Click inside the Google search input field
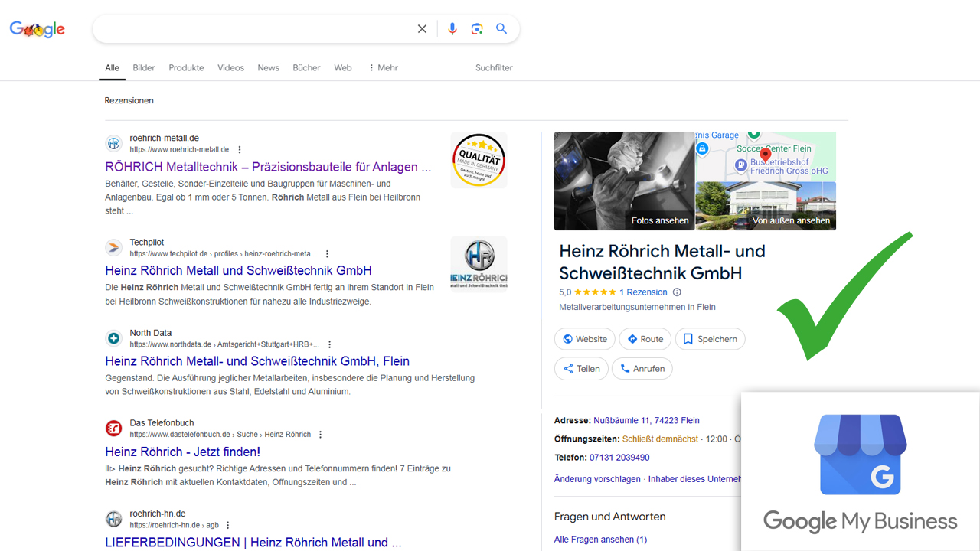 click(253, 29)
